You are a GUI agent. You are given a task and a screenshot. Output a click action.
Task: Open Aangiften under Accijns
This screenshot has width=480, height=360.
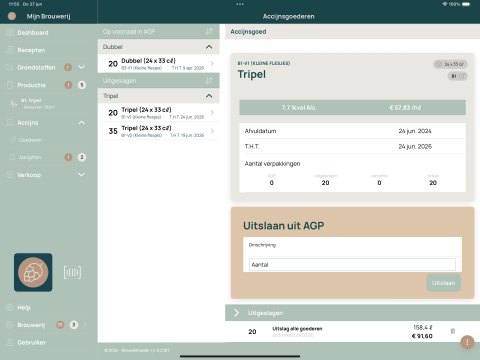click(x=30, y=157)
